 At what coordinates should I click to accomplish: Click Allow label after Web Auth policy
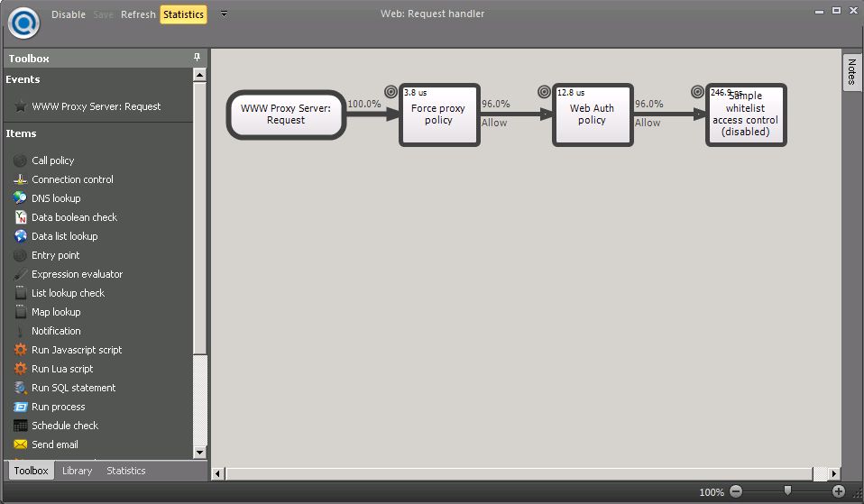coord(648,123)
